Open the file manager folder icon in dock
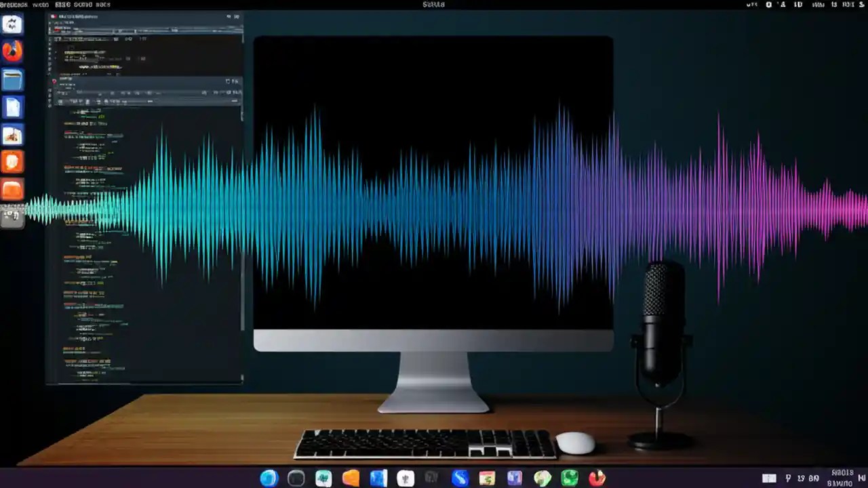 (x=12, y=80)
